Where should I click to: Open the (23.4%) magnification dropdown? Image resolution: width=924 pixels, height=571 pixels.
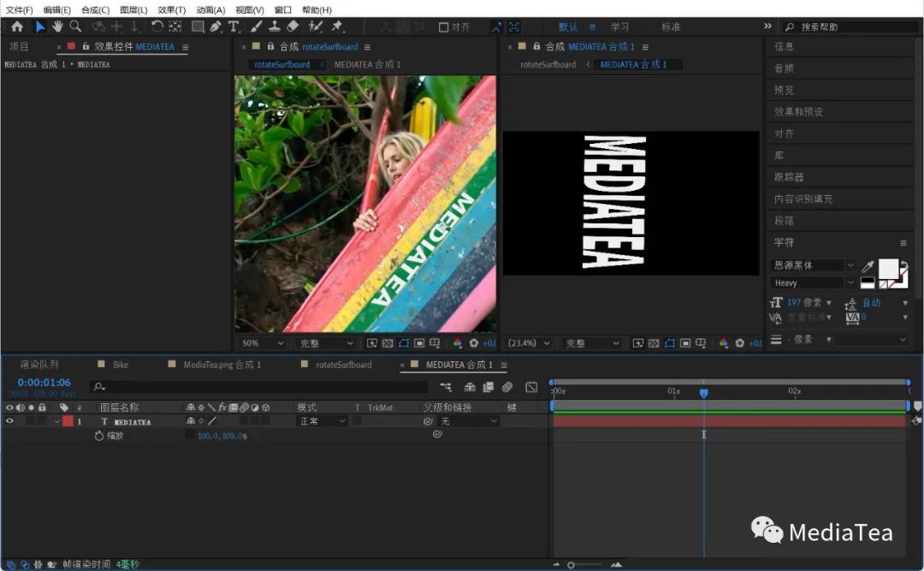coord(529,343)
